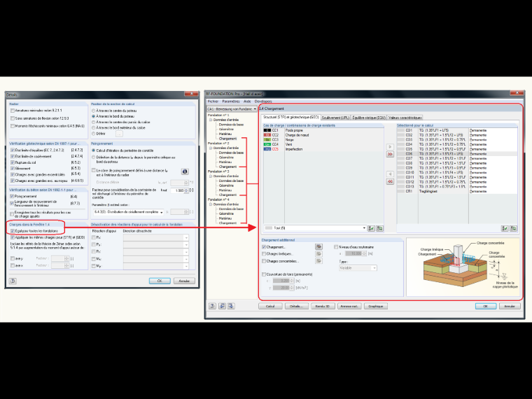Select Chargement under Fondation n° 1
Screen dimensions: 532x399
[x=227, y=139]
